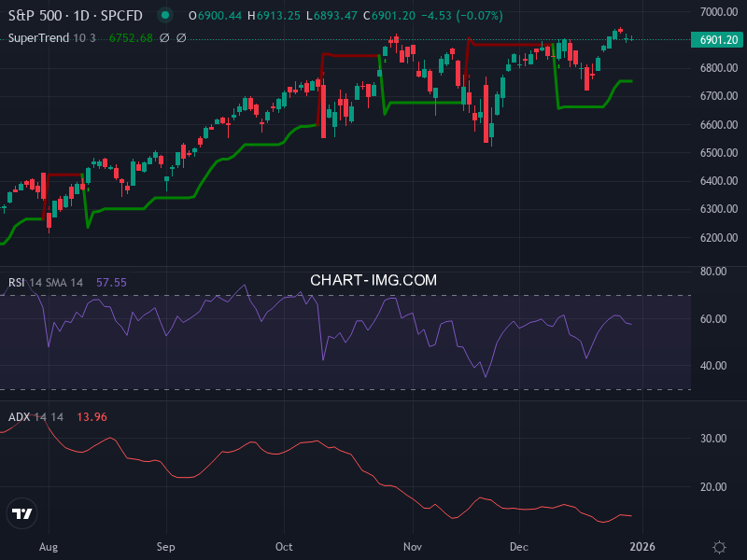Toggle visibility of the SuperTrend indicator
Screen dimensions: 747x560
[37, 38]
